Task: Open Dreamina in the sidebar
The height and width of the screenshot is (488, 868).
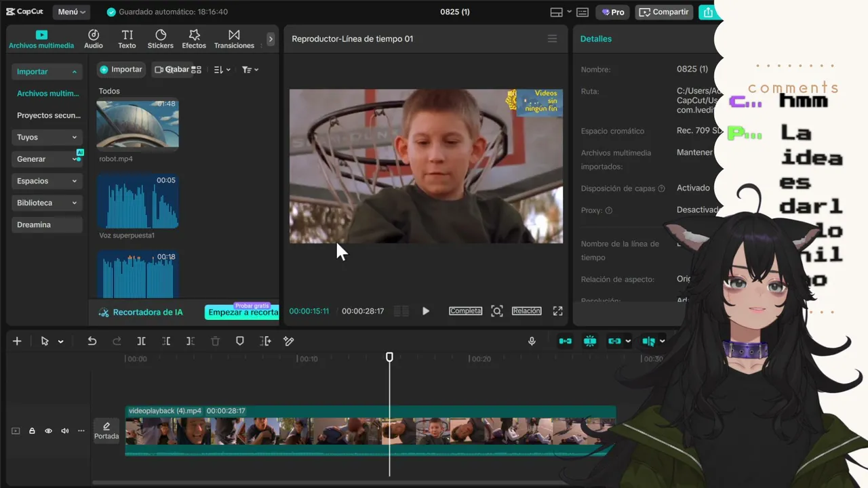Action: (x=47, y=224)
